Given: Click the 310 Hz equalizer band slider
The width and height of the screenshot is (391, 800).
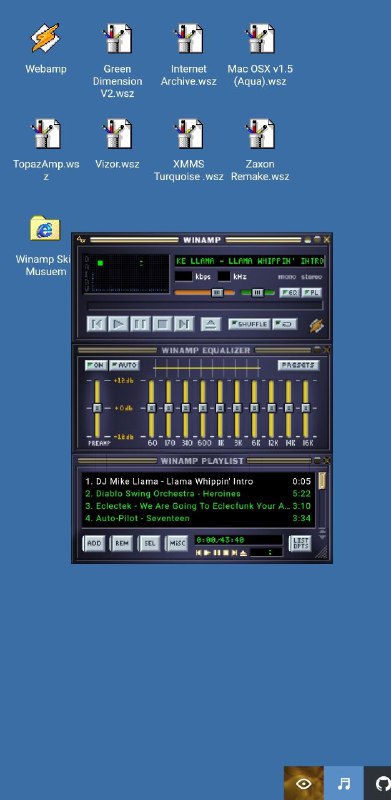Looking at the screenshot, I should 186,408.
